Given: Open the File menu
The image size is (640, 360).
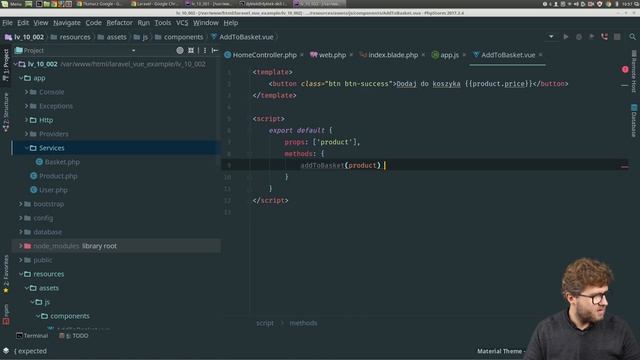Looking at the screenshot, I should pyautogui.click(x=7, y=23).
